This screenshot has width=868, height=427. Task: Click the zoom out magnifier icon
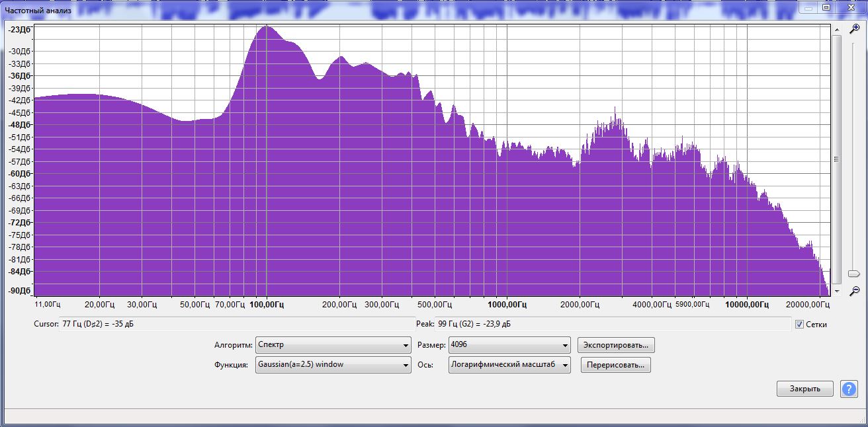[854, 291]
